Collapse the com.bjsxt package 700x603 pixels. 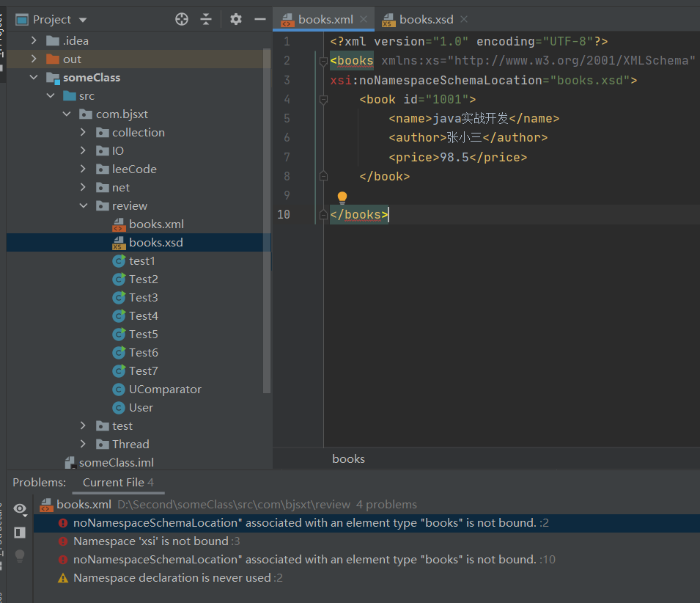67,114
